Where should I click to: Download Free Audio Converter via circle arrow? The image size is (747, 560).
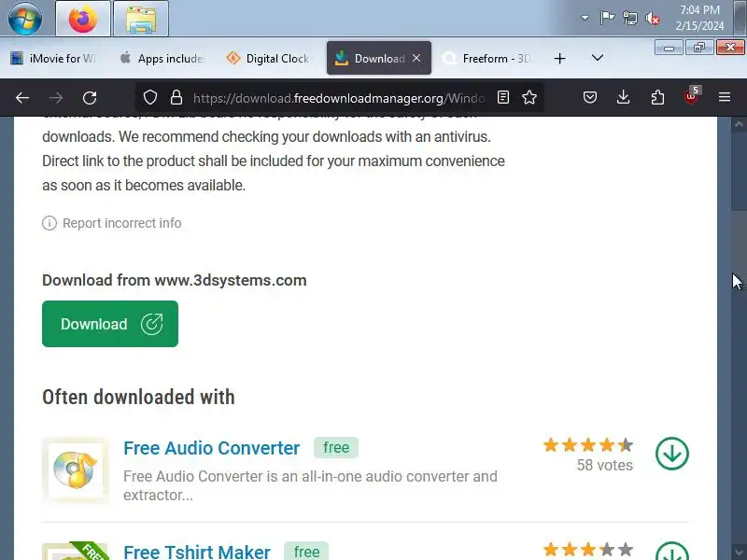671,454
